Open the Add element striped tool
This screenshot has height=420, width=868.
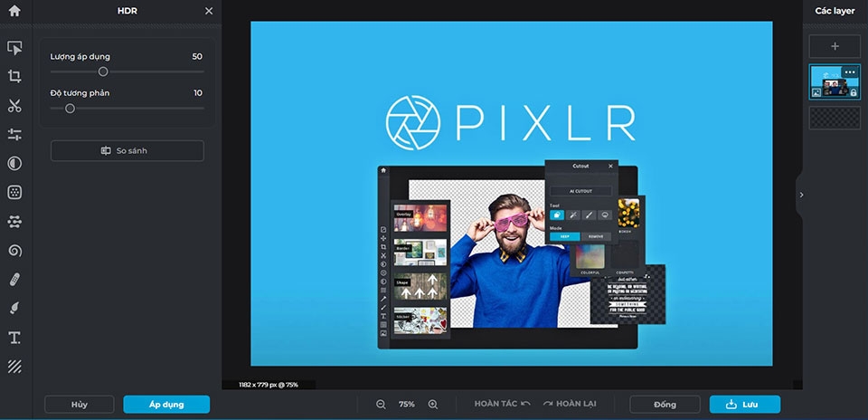(x=14, y=367)
